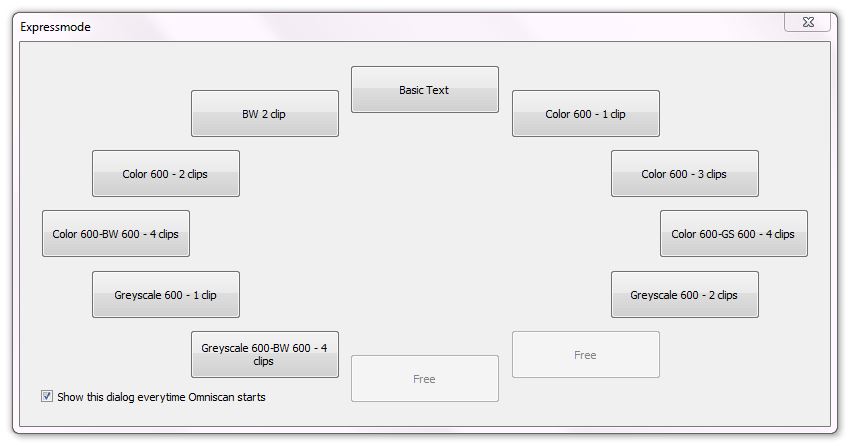Screen dimensions: 852x448
Task: Select Greyscale 600-BW 600 - 4 clips
Action: tap(264, 354)
